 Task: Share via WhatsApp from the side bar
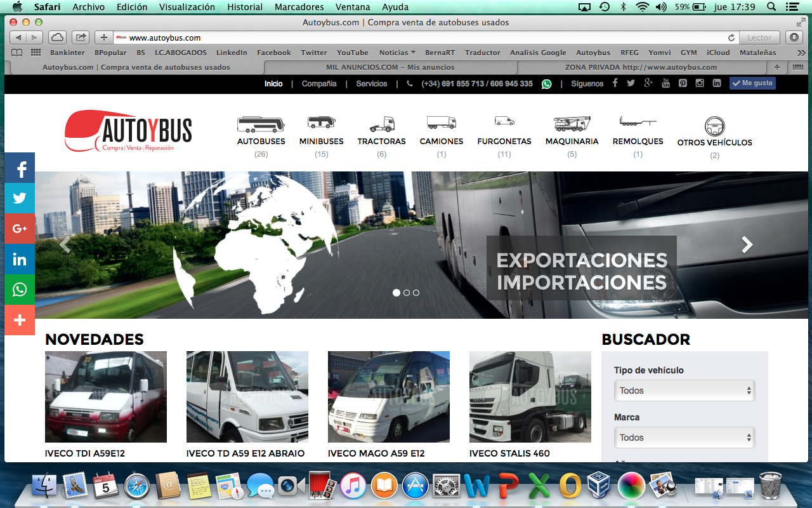tap(20, 290)
